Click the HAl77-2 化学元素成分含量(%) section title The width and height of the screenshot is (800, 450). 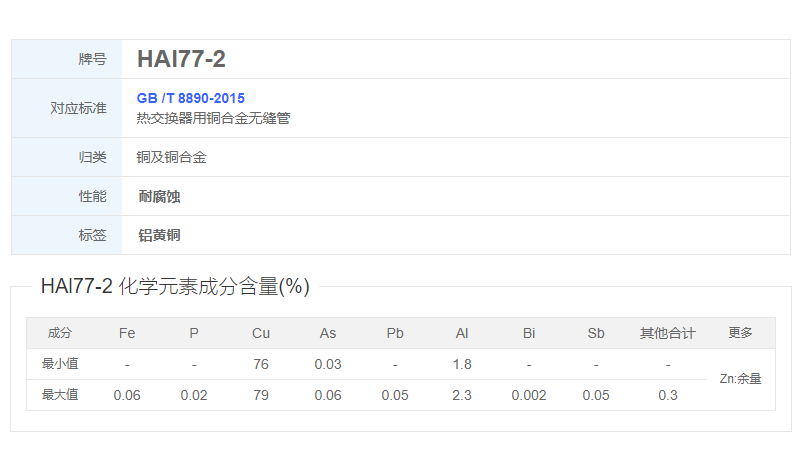coord(175,286)
